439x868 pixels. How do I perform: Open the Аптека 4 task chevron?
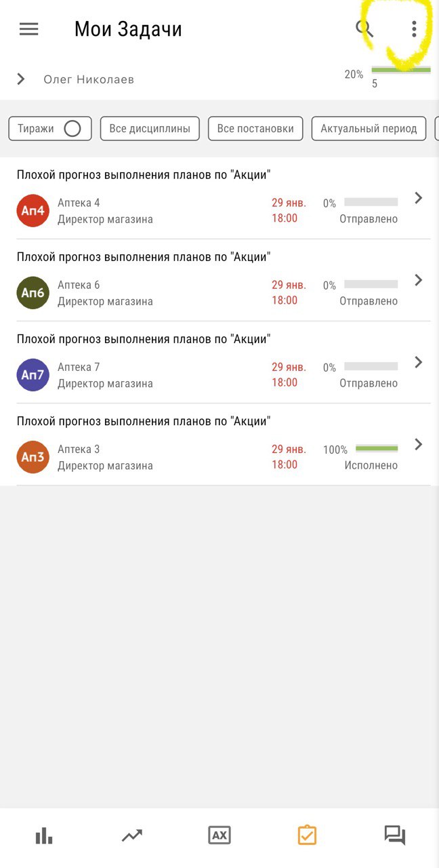click(x=419, y=198)
